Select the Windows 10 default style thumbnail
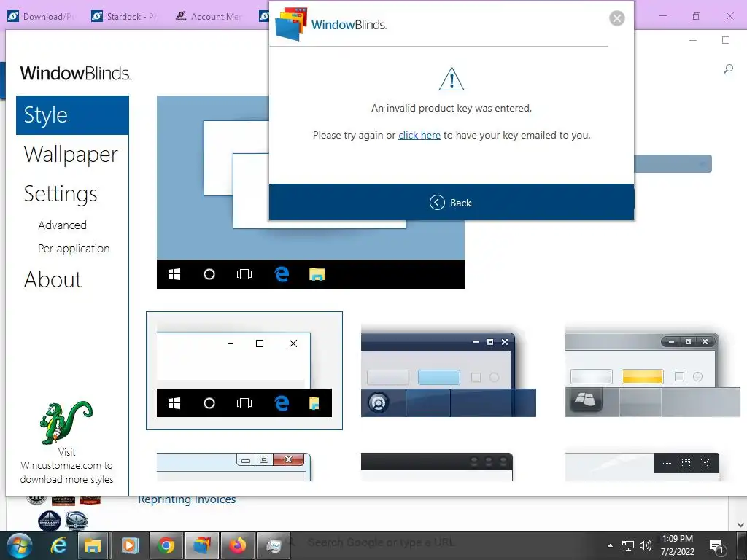The width and height of the screenshot is (747, 560). (244, 370)
